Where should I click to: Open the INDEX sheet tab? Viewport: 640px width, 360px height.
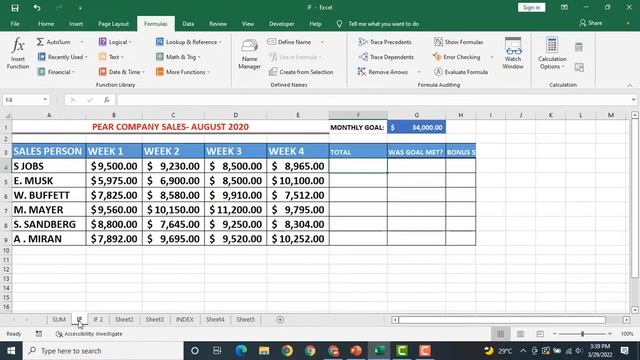coord(184,320)
